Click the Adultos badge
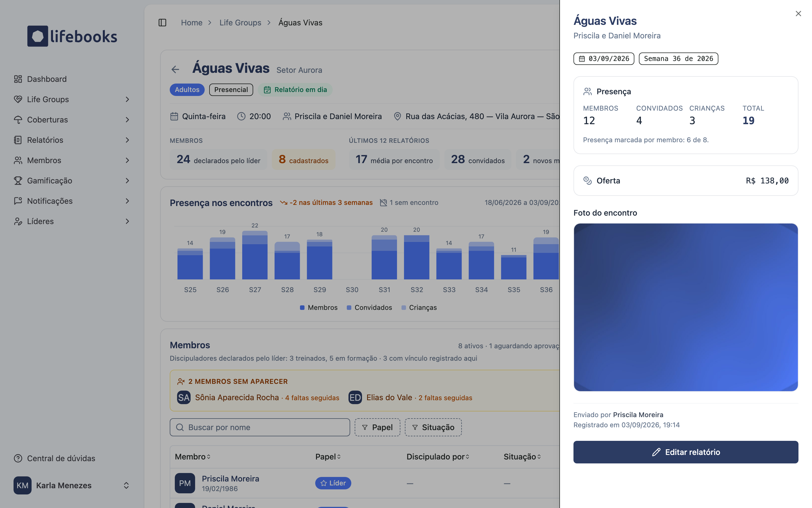This screenshot has width=812, height=508. [x=187, y=90]
